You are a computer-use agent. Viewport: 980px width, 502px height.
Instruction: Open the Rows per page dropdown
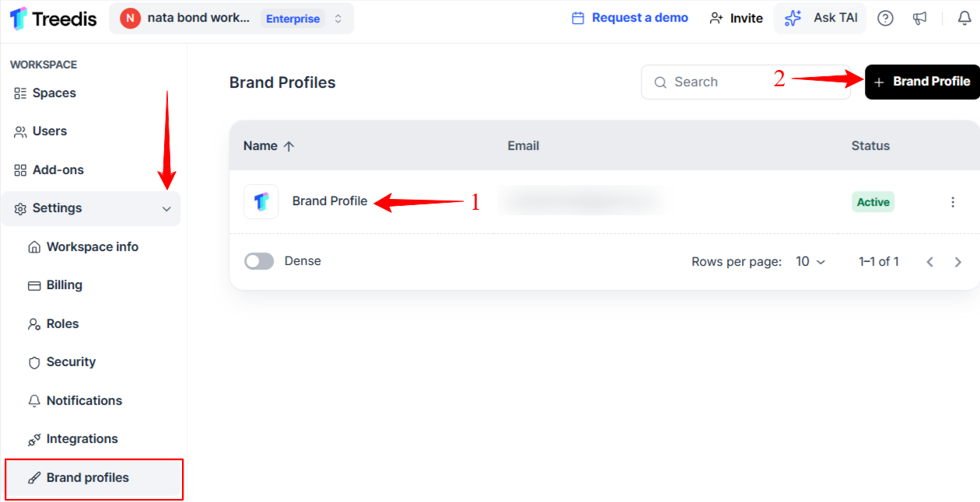point(810,262)
